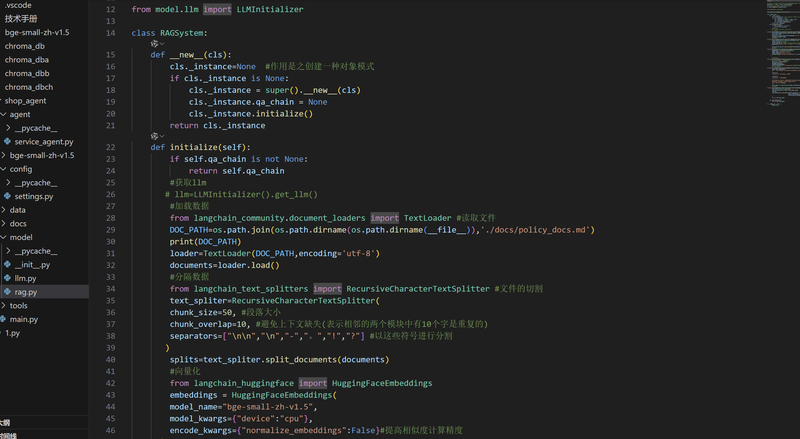Expand __pycache__ folder under model
Viewport: 800px width, 439px height.
pyautogui.click(x=8, y=251)
